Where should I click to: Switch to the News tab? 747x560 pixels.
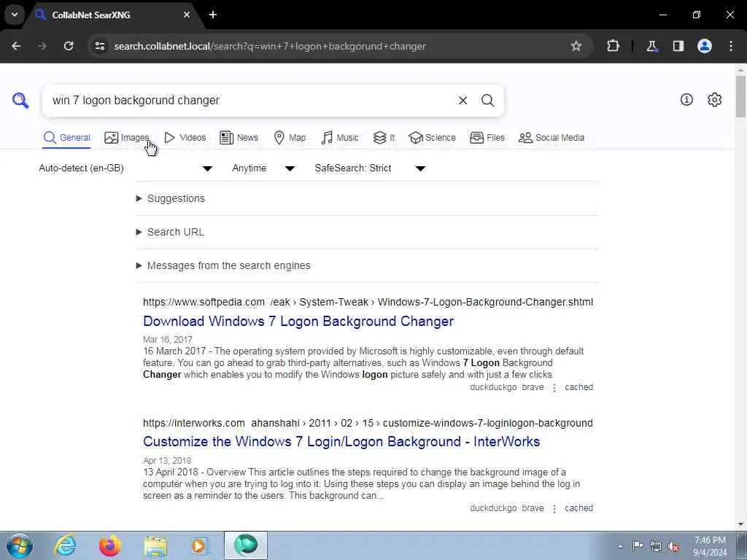tap(239, 138)
